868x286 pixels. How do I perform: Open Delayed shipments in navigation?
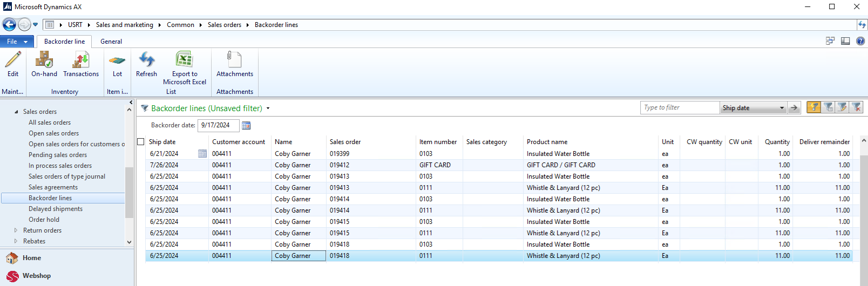tap(56, 209)
